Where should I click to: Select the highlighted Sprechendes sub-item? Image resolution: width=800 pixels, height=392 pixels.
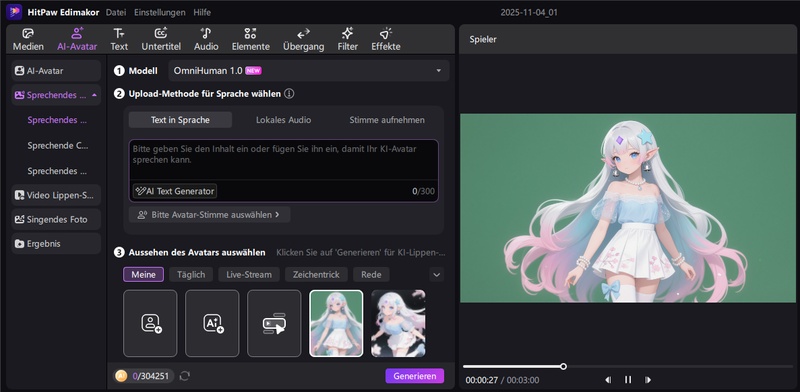57,120
